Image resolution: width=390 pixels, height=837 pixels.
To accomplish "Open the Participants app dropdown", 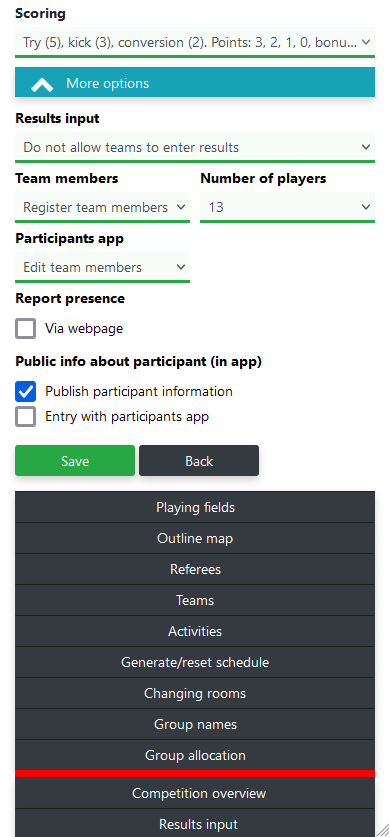I will pos(102,267).
